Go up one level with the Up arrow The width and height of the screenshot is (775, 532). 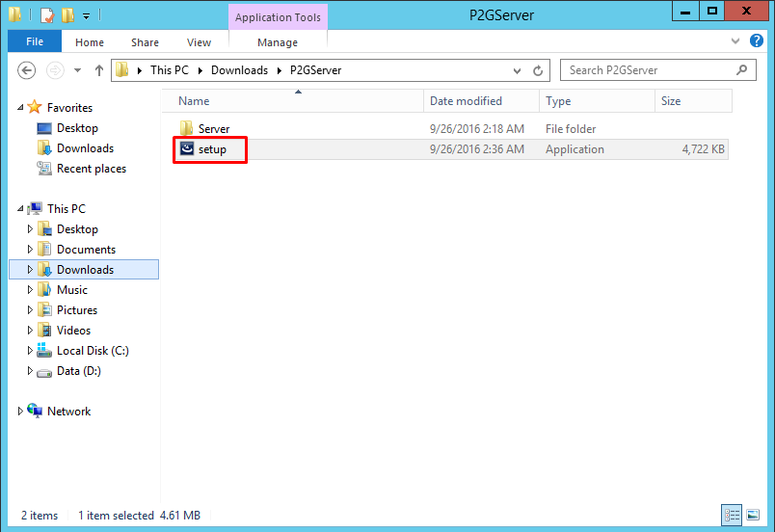click(x=99, y=70)
